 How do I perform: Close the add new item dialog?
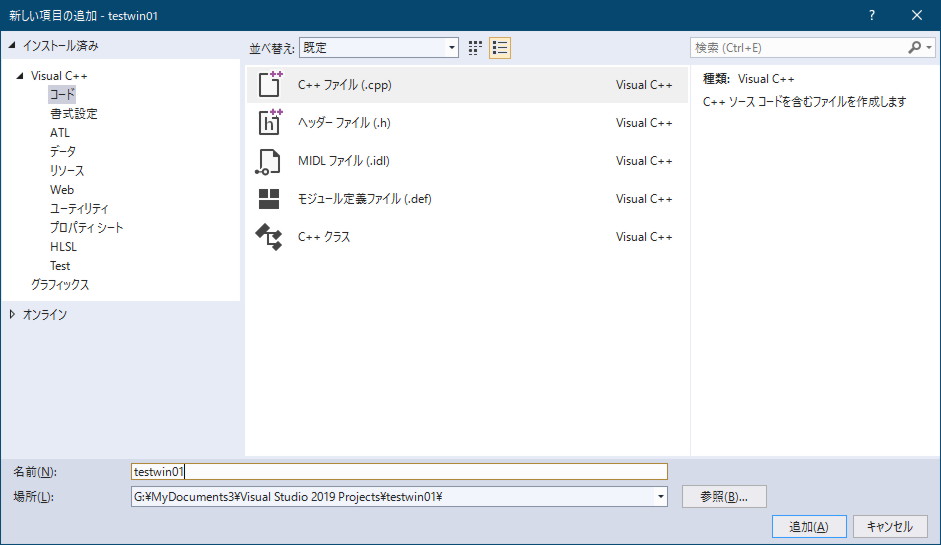click(x=917, y=16)
